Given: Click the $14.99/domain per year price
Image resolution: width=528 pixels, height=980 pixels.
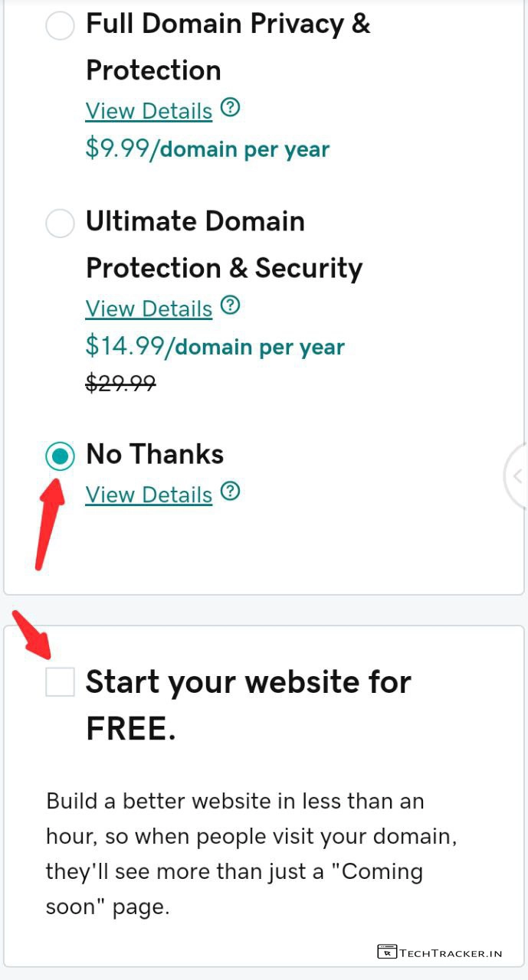Looking at the screenshot, I should 215,347.
